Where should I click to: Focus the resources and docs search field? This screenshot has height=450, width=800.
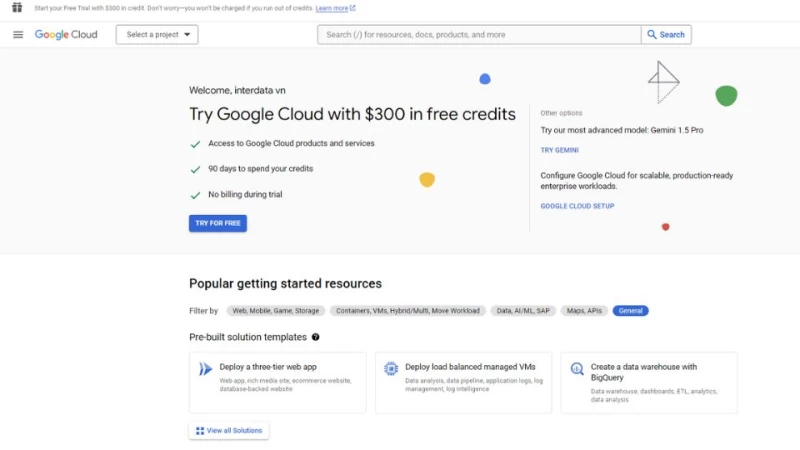[x=479, y=35]
